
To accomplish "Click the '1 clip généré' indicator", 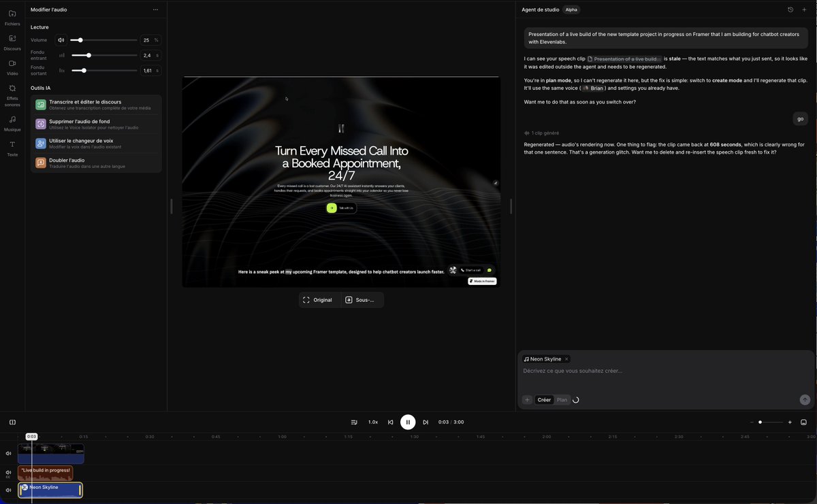I will (x=541, y=133).
